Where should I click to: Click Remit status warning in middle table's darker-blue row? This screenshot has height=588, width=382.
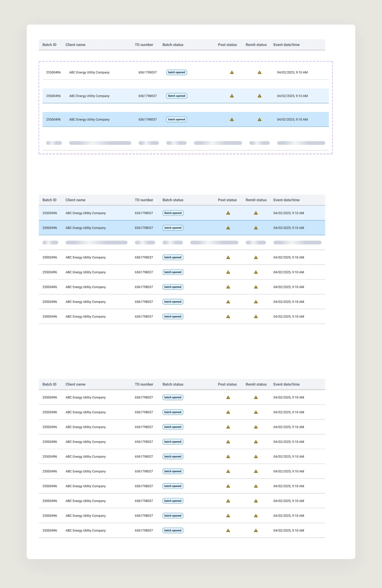coord(256,228)
